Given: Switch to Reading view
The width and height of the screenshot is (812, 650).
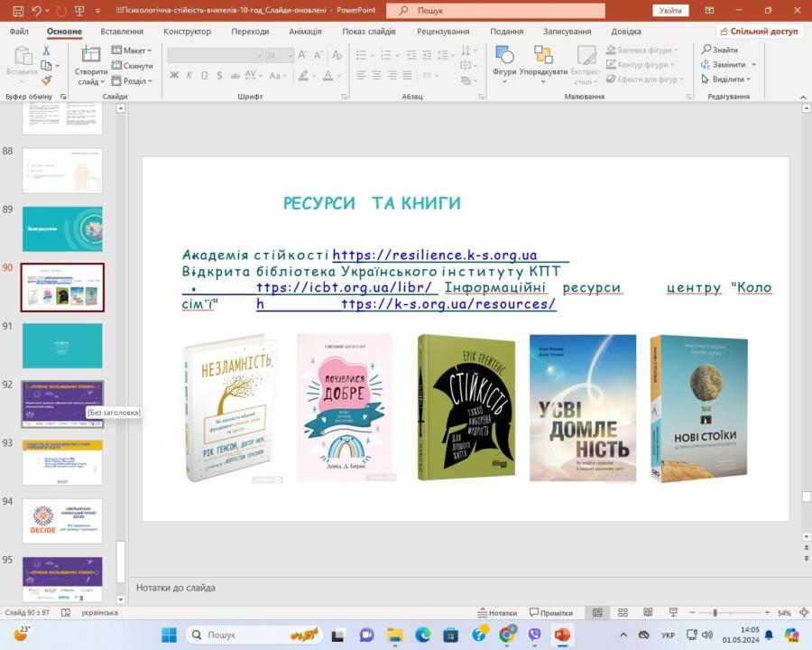Looking at the screenshot, I should (648, 613).
